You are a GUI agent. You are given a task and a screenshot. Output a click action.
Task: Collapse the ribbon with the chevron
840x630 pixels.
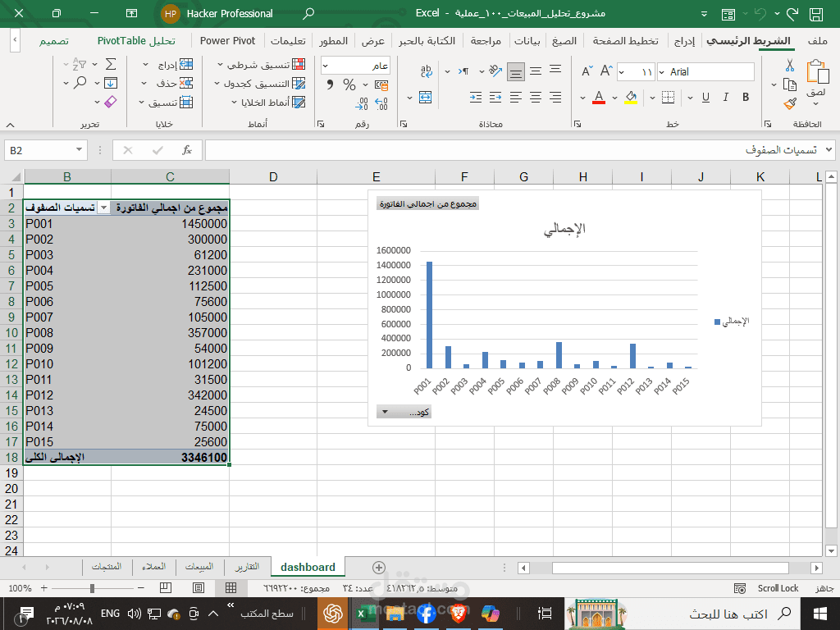point(10,125)
